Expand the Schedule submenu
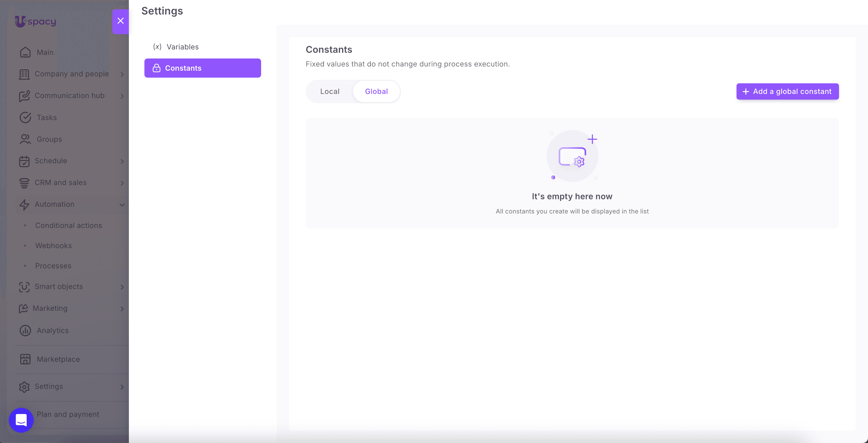 tap(122, 161)
